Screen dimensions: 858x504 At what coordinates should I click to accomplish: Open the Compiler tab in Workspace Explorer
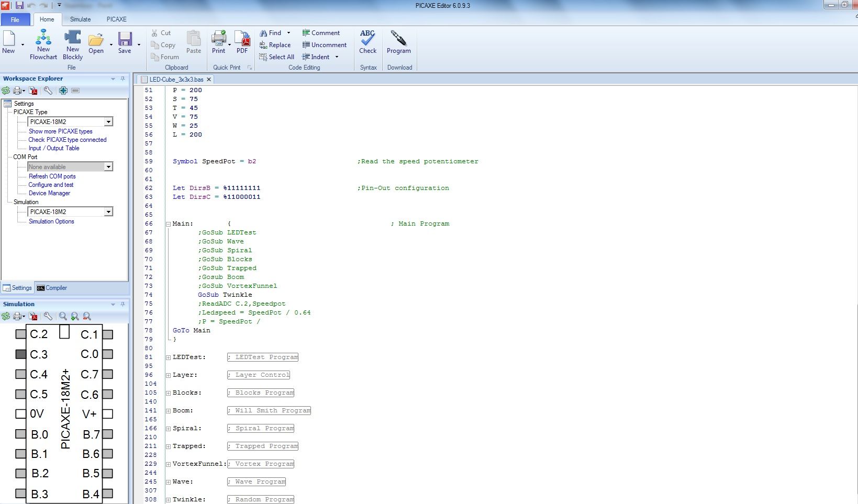(52, 288)
